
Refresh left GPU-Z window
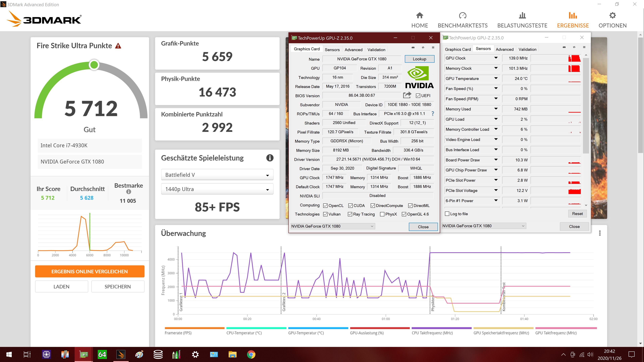423,47
